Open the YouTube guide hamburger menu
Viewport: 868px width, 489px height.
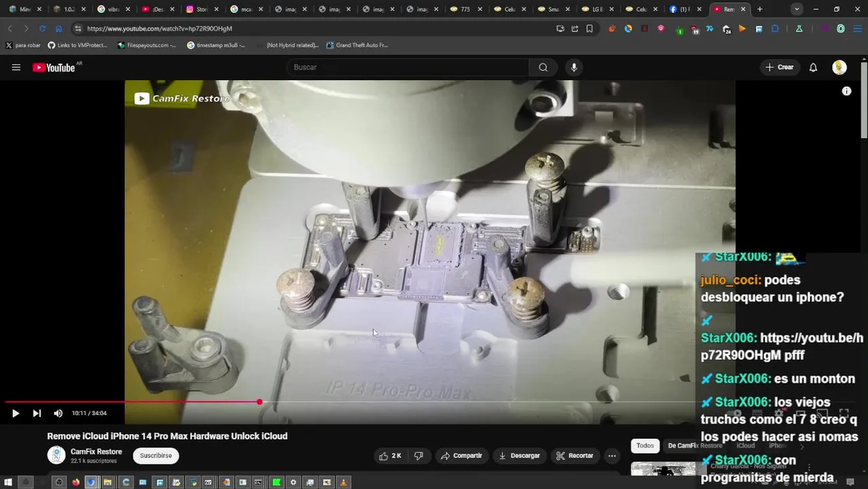[x=16, y=67]
